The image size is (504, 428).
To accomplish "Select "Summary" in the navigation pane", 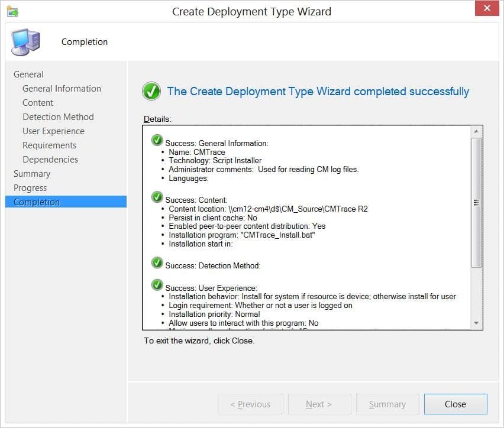I will click(32, 173).
